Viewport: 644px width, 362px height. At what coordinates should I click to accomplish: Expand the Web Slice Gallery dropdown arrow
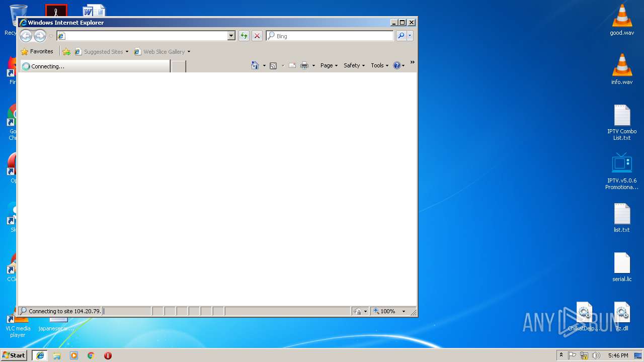tap(189, 51)
